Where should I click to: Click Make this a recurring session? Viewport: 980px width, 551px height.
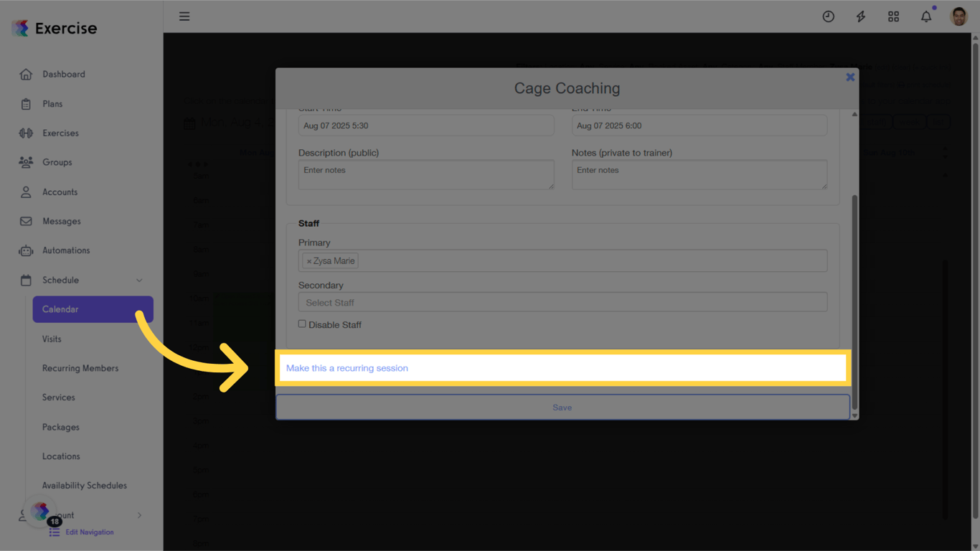click(347, 367)
